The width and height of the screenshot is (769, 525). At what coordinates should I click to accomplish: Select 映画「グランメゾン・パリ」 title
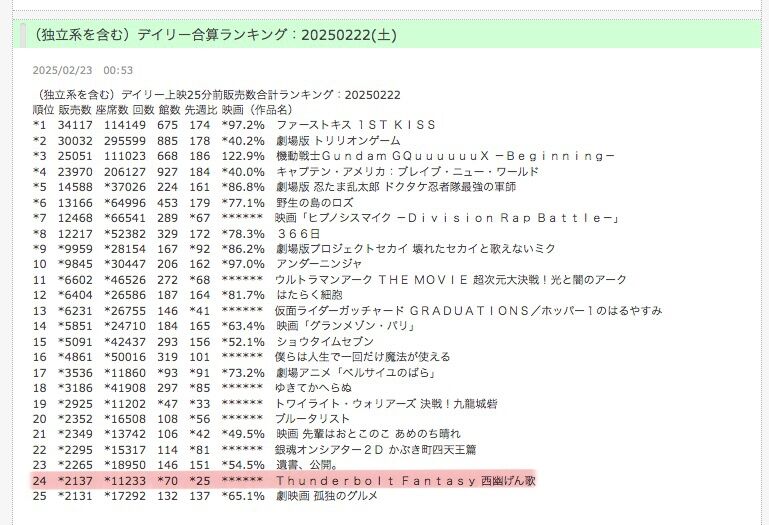(x=346, y=326)
